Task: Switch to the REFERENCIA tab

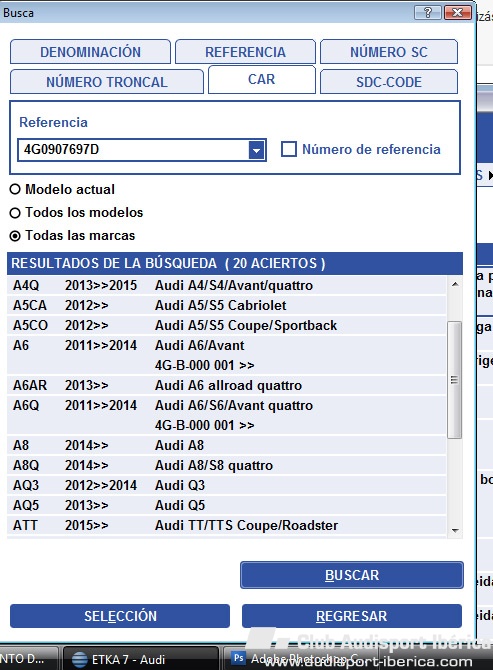Action: click(245, 52)
